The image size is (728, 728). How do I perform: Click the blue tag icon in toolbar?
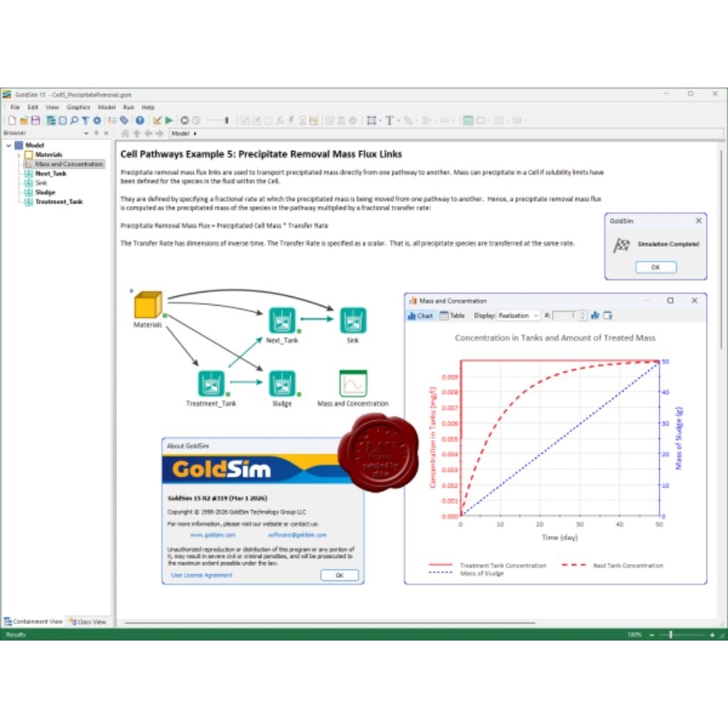tap(124, 121)
